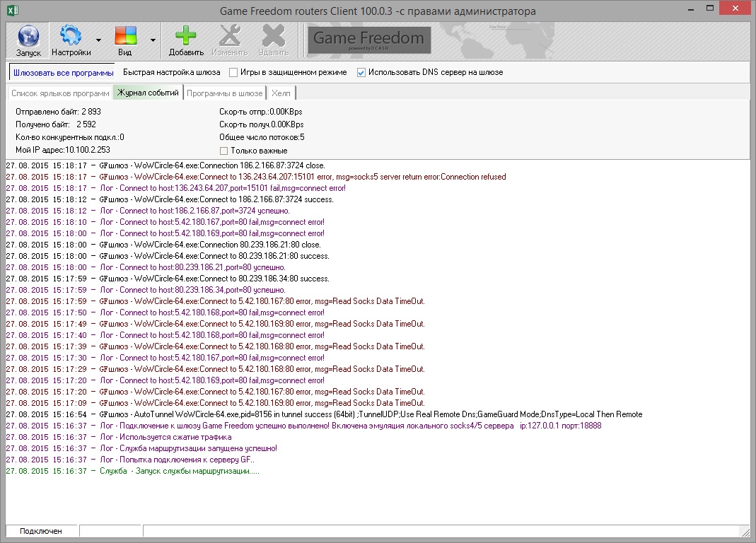The width and height of the screenshot is (756, 543).
Task: Click Шлюзовать все программы button
Action: coord(63,72)
